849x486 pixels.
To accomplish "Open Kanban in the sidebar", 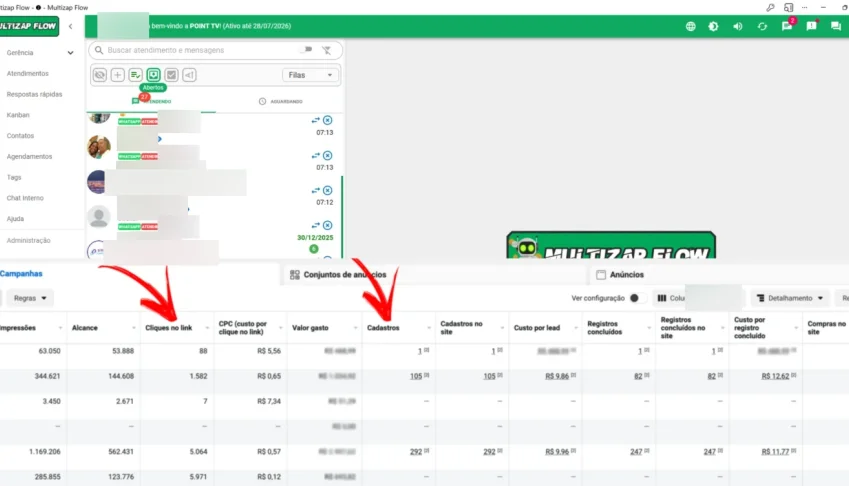I will 18,115.
